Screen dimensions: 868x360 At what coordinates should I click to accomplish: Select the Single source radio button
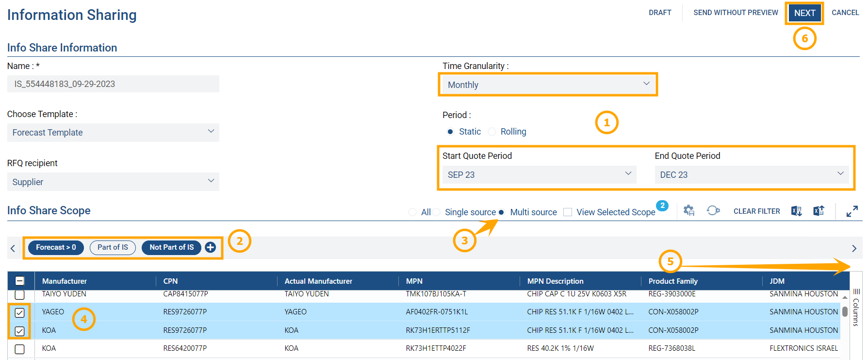tap(437, 212)
